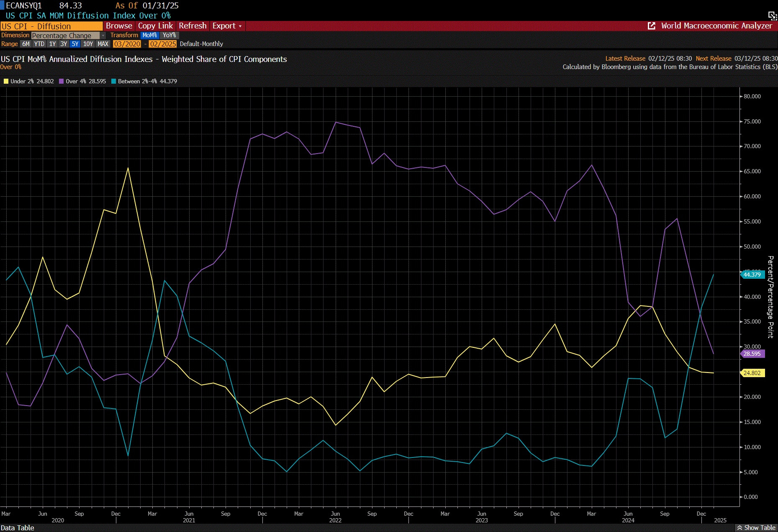Click the end date field 02/2025
778x532 pixels.
click(163, 44)
